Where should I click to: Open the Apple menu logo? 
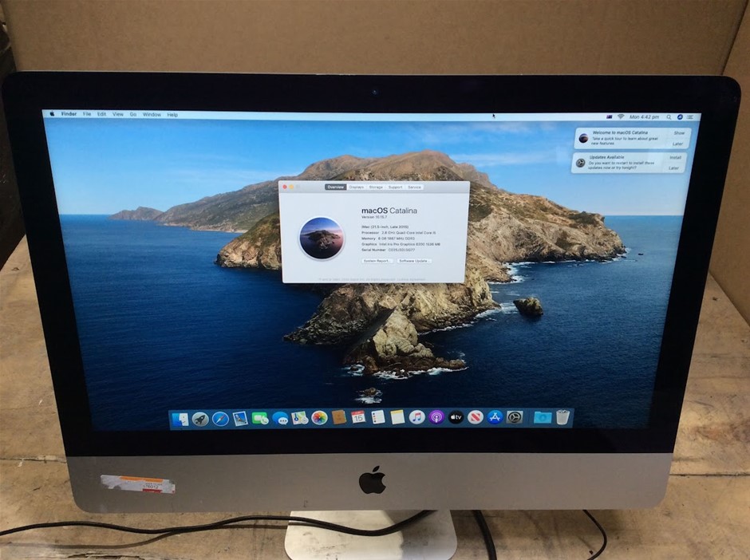tap(52, 114)
